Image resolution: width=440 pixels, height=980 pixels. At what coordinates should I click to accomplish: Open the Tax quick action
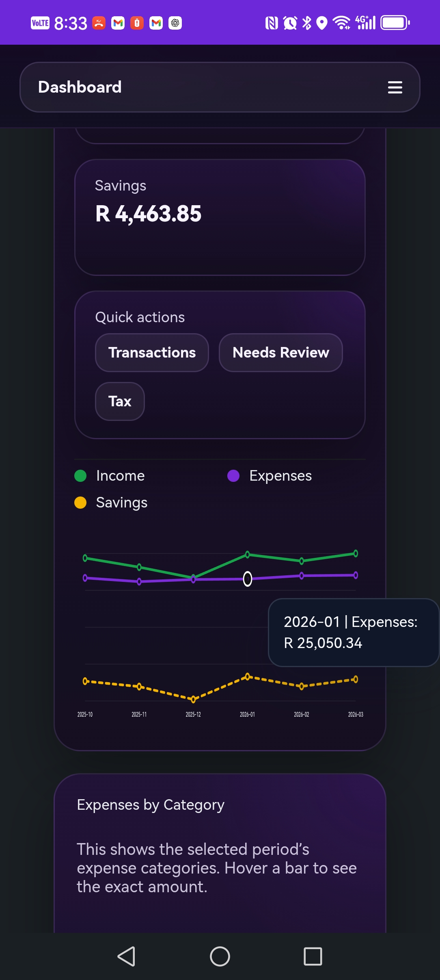point(119,401)
